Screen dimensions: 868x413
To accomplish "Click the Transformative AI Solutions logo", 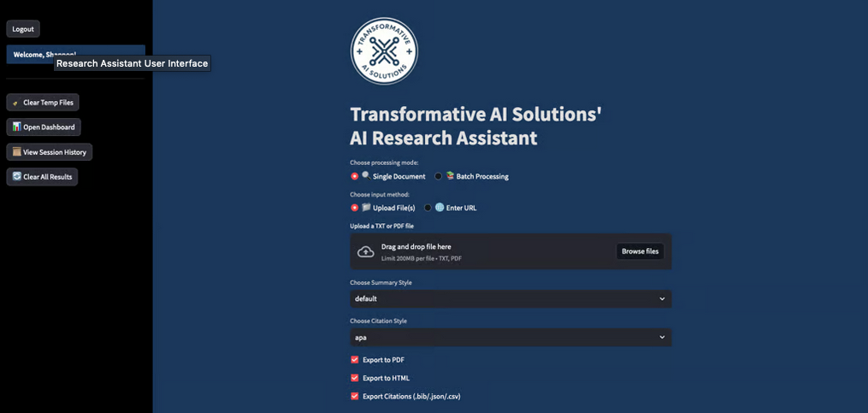I will click(x=384, y=51).
